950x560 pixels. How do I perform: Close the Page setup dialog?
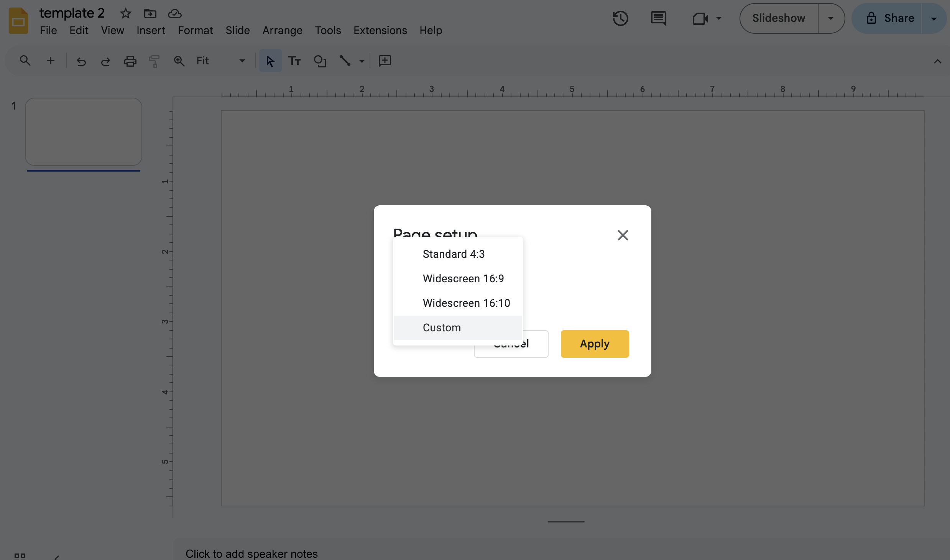pyautogui.click(x=623, y=235)
